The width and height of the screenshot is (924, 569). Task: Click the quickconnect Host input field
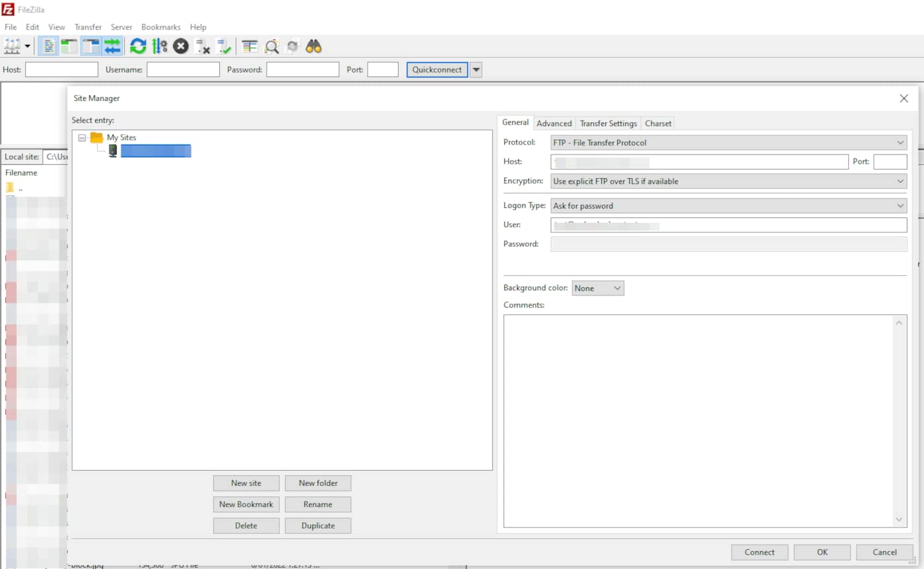coord(61,69)
